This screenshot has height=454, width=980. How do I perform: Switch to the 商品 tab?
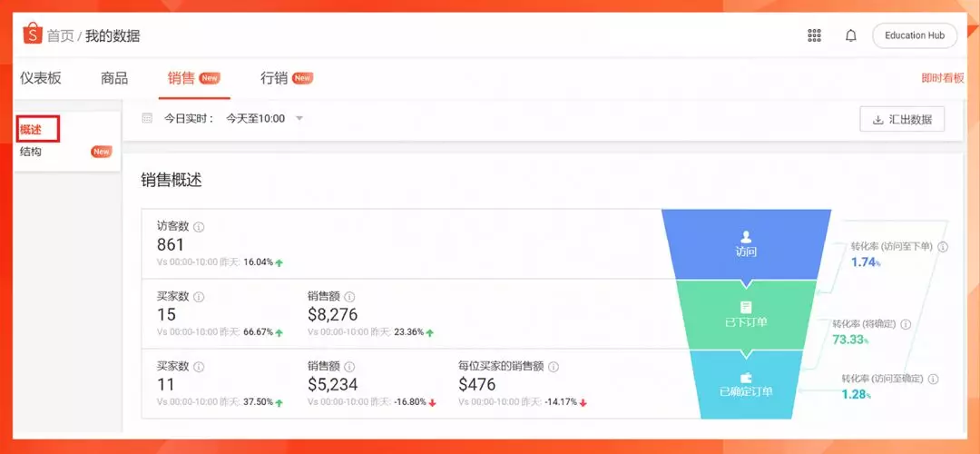[x=114, y=78]
